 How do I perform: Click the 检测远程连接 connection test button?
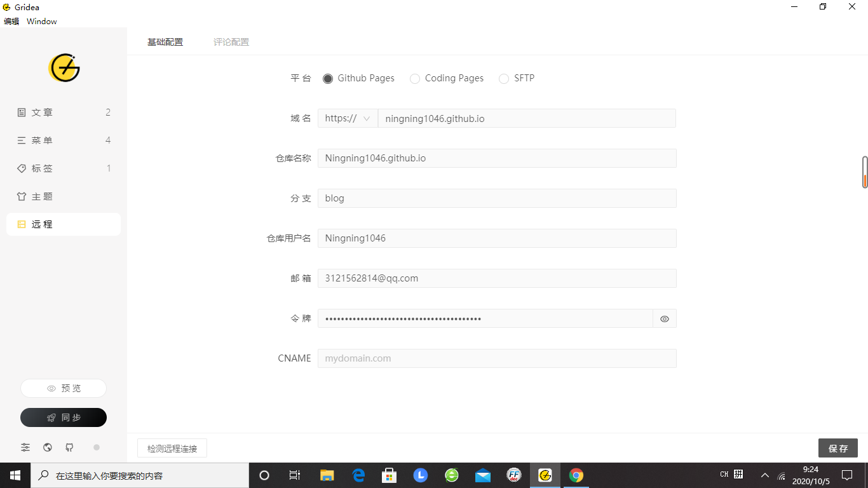172,448
